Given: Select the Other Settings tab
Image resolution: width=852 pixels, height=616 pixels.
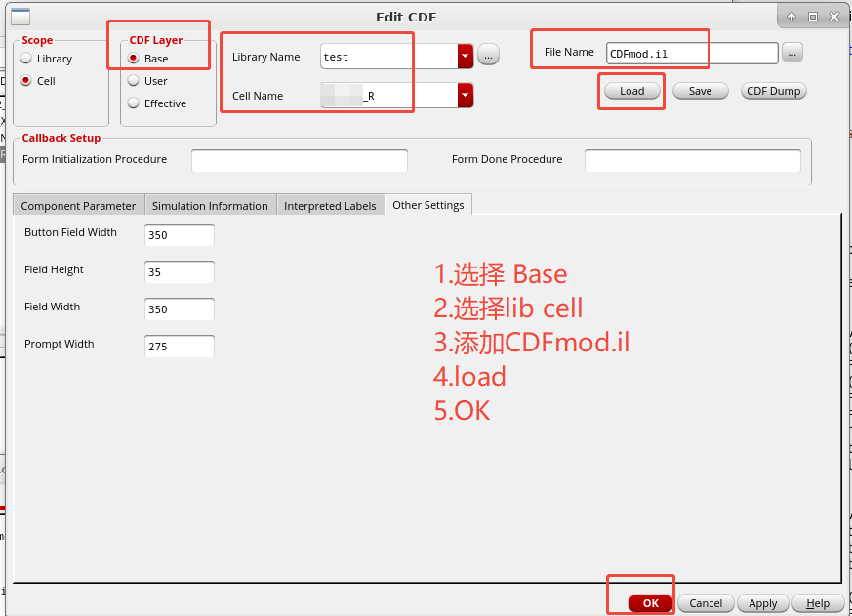Looking at the screenshot, I should (428, 204).
